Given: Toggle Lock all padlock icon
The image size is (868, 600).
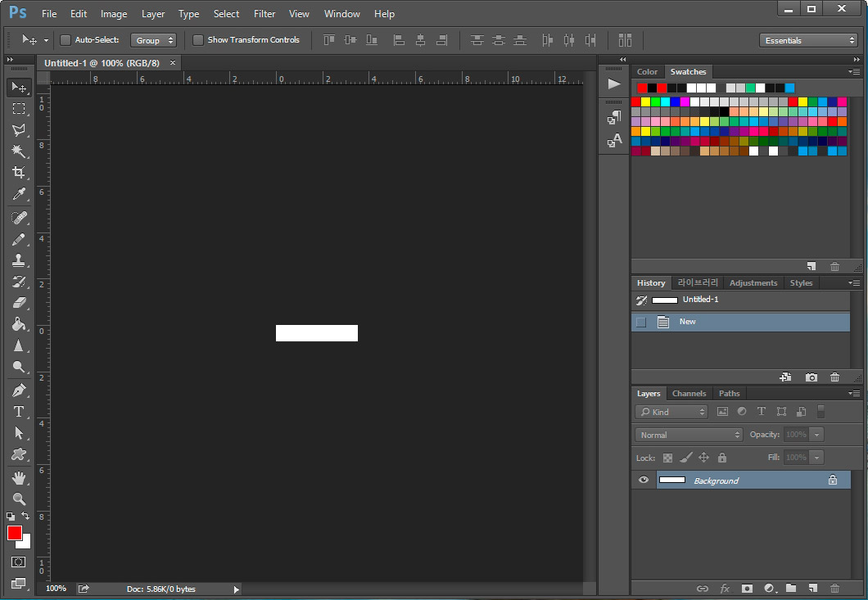Looking at the screenshot, I should 722,458.
